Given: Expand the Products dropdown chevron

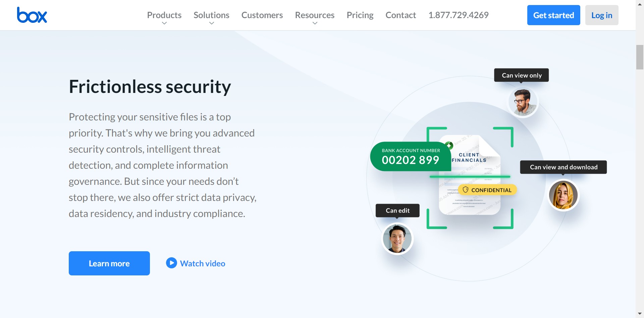Looking at the screenshot, I should (164, 23).
